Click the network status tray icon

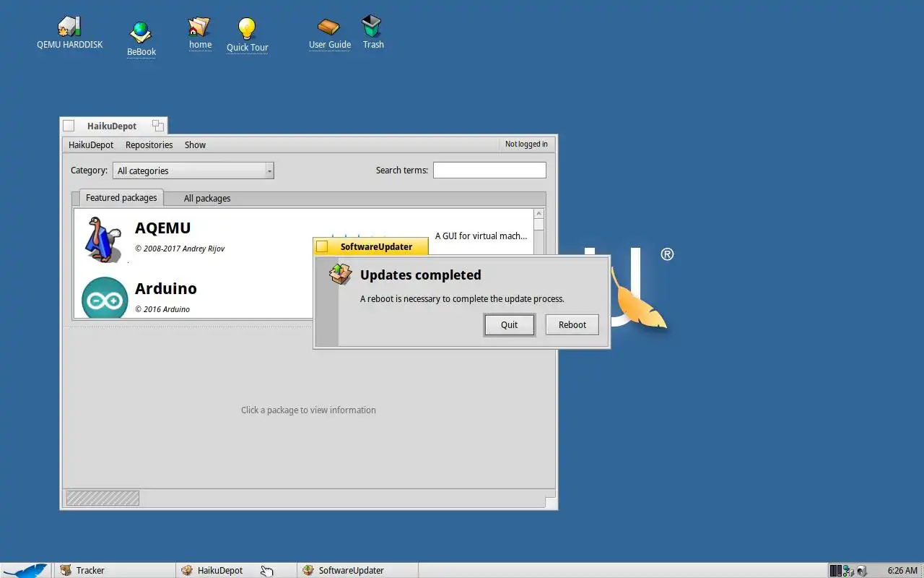click(848, 570)
